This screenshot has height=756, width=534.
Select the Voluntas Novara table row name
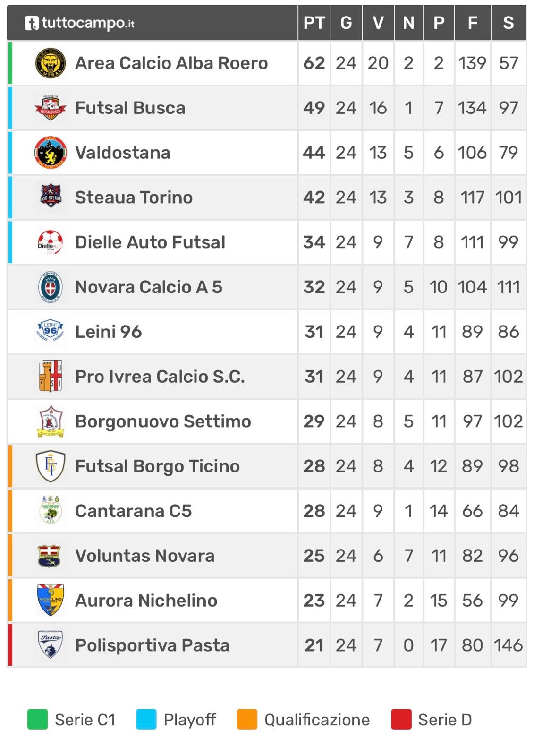pyautogui.click(x=144, y=556)
